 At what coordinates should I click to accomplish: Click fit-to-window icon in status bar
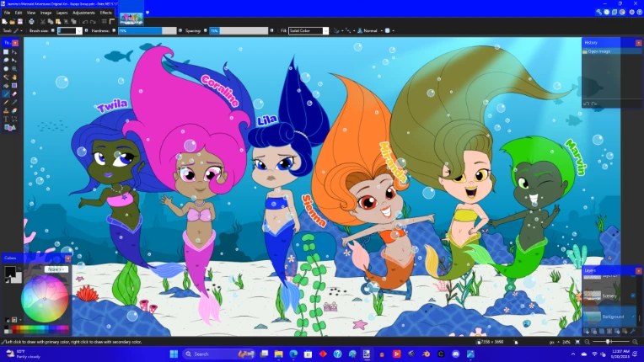point(577,342)
